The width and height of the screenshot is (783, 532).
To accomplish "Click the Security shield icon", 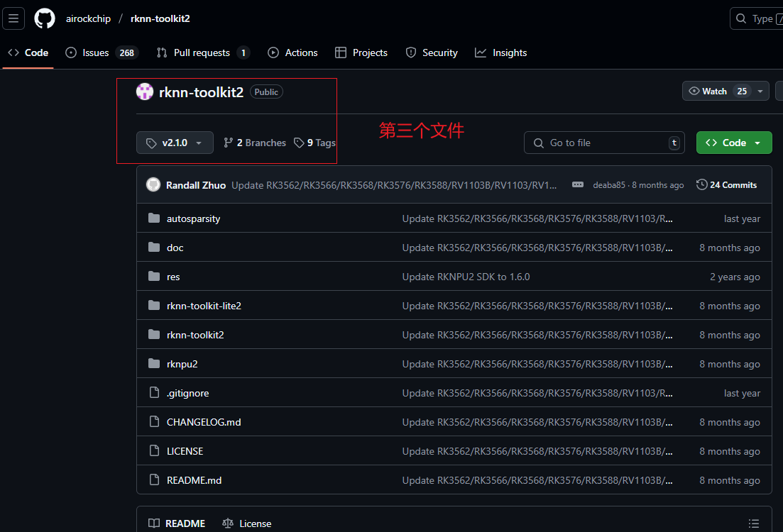I will pyautogui.click(x=411, y=52).
